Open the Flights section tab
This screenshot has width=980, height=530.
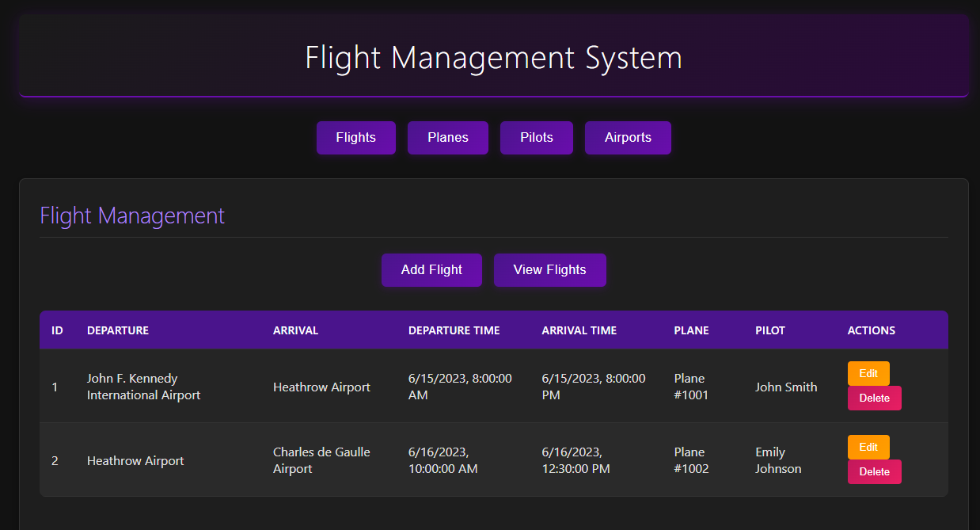[x=355, y=138]
